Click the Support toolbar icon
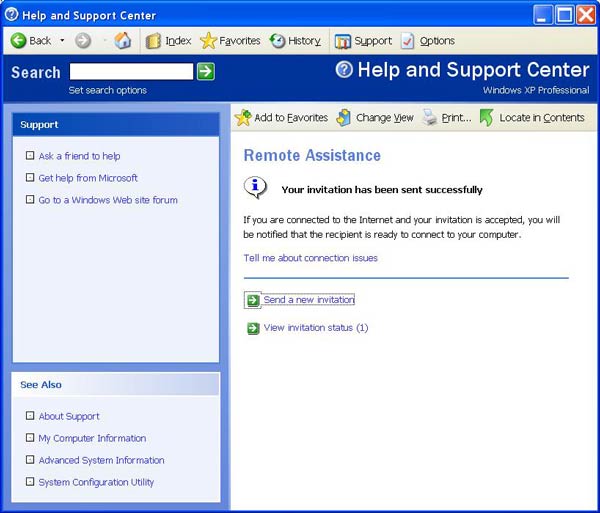 (342, 41)
